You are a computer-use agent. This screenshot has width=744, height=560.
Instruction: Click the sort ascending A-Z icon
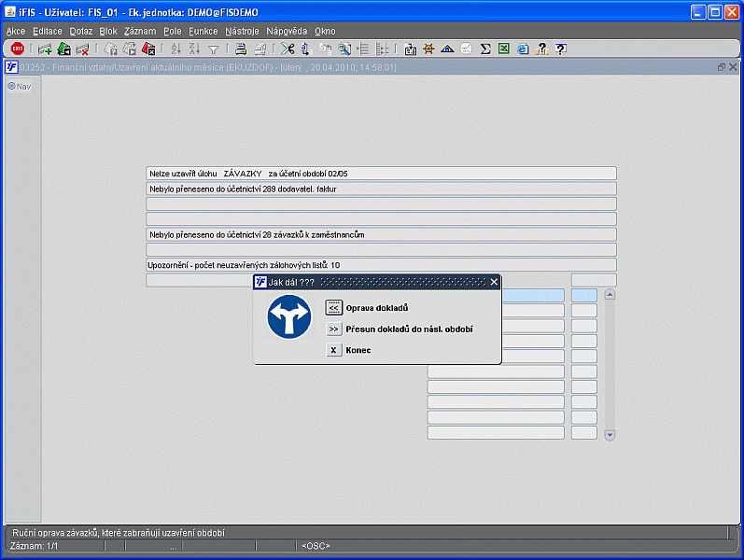pos(176,49)
